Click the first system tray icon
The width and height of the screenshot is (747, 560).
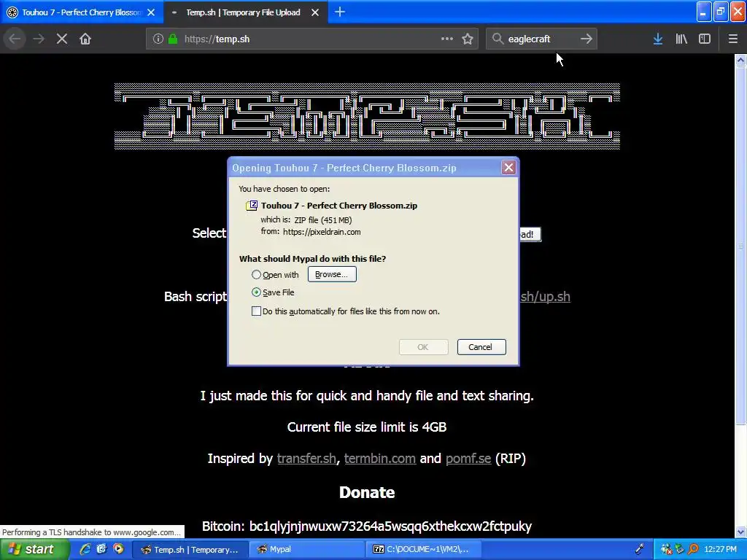(x=666, y=550)
